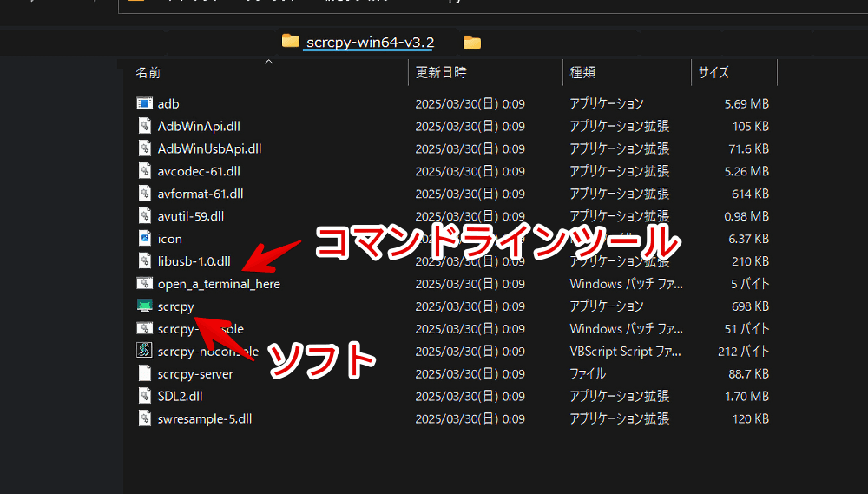868x494 pixels.
Task: Click the open_a_terminal_here batch file icon
Action: pyautogui.click(x=144, y=284)
